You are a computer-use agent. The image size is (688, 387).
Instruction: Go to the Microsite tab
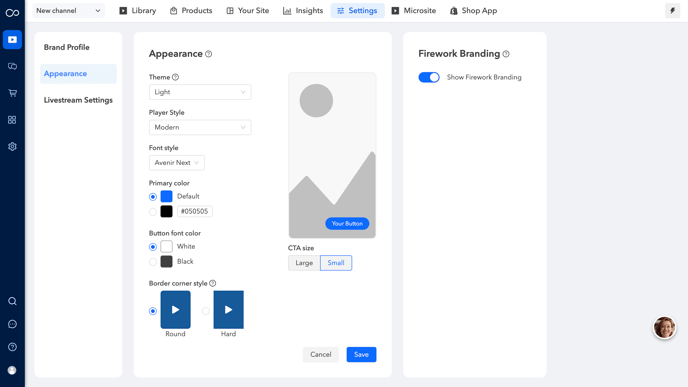coord(414,11)
